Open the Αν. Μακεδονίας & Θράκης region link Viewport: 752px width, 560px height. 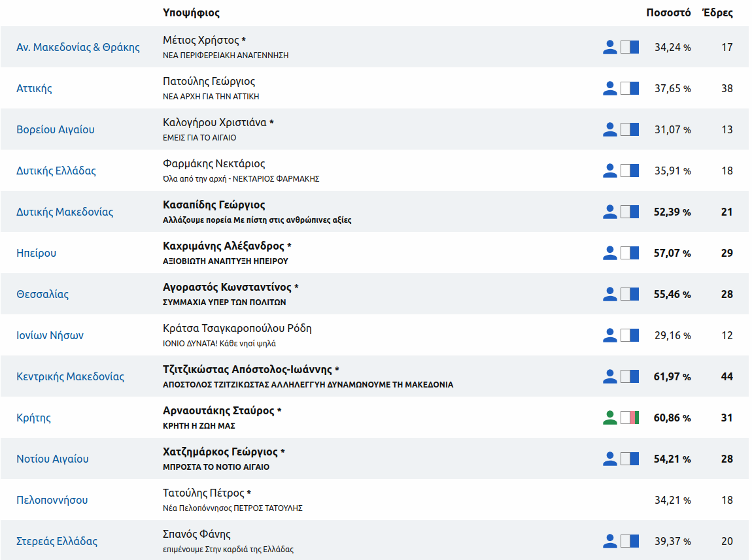[x=78, y=47]
